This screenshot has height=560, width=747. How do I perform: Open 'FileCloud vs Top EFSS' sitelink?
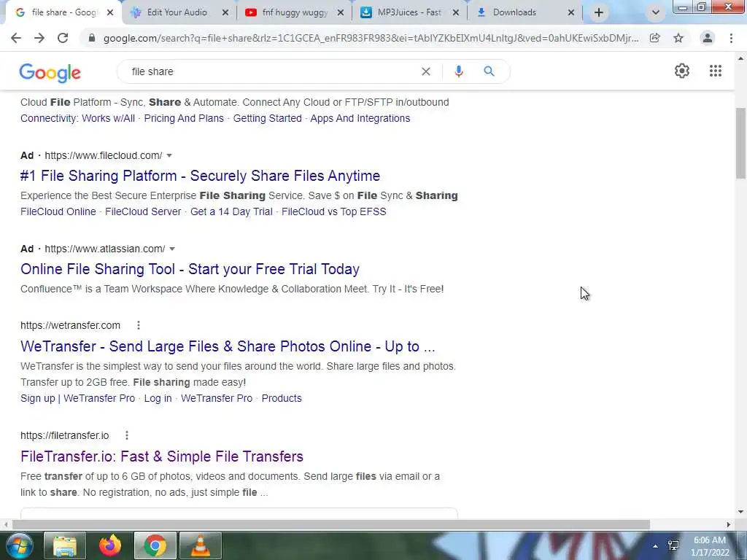(334, 211)
